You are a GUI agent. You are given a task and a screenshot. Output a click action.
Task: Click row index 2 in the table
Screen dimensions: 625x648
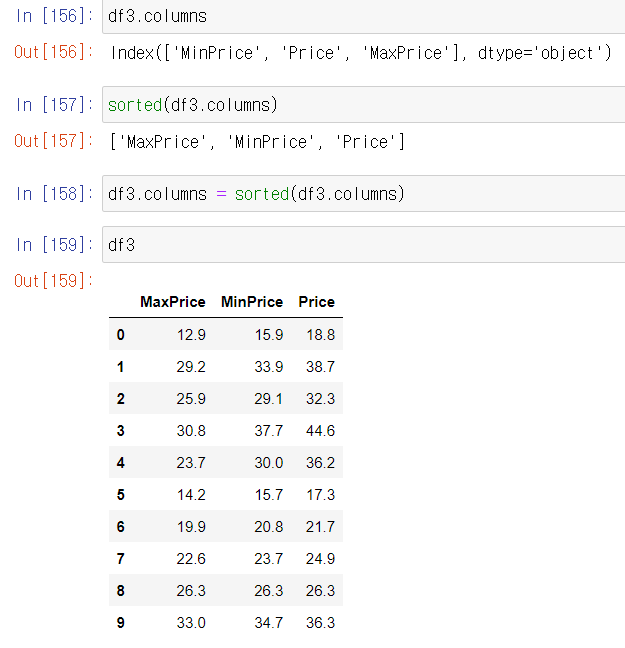[x=120, y=399]
